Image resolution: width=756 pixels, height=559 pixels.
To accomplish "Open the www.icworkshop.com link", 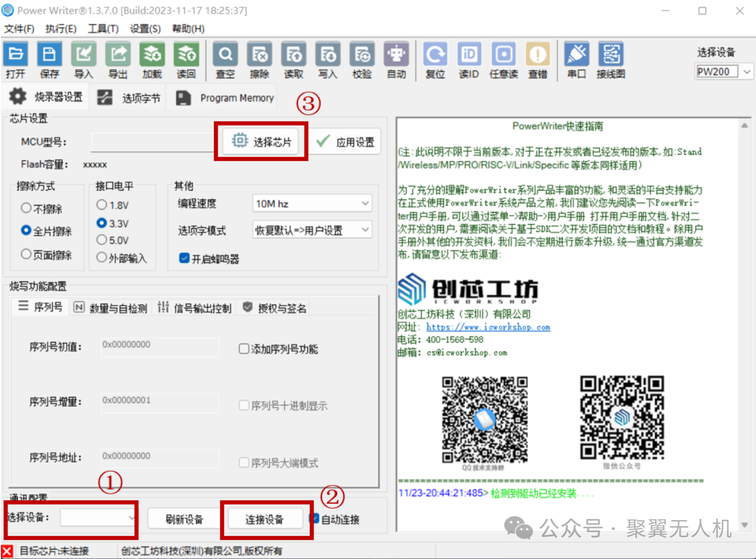I will click(x=488, y=327).
